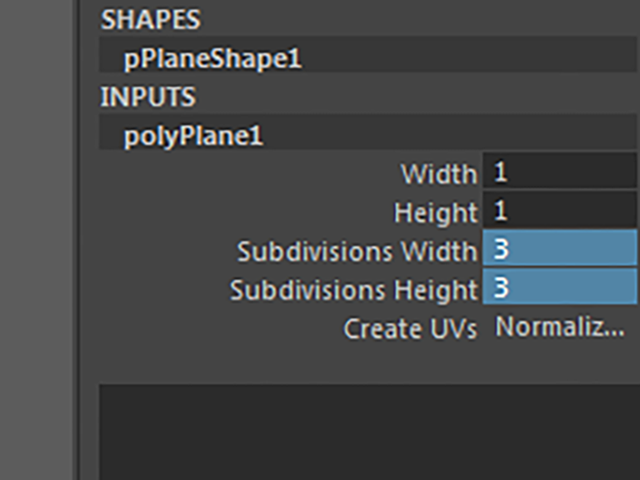
Task: Select the pPlaneShape1 shape node
Action: point(212,59)
